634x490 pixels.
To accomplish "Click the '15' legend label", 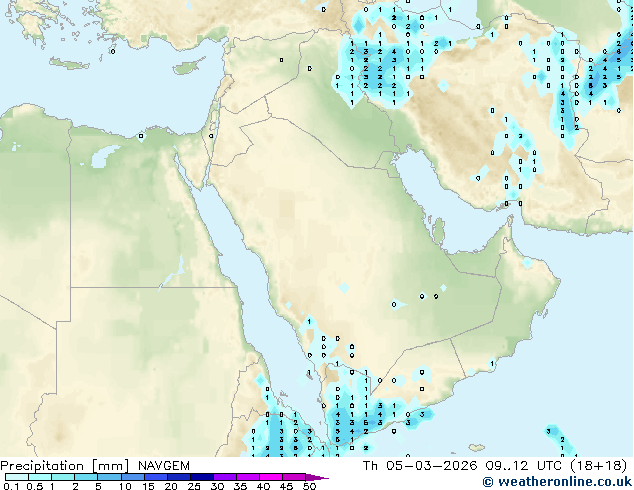I will 148,486.
